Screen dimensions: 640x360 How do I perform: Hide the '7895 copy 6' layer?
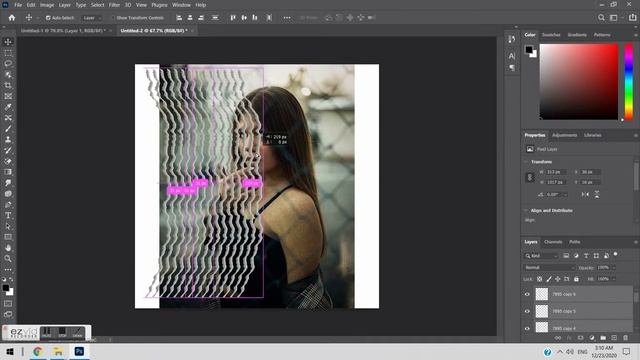(x=527, y=294)
